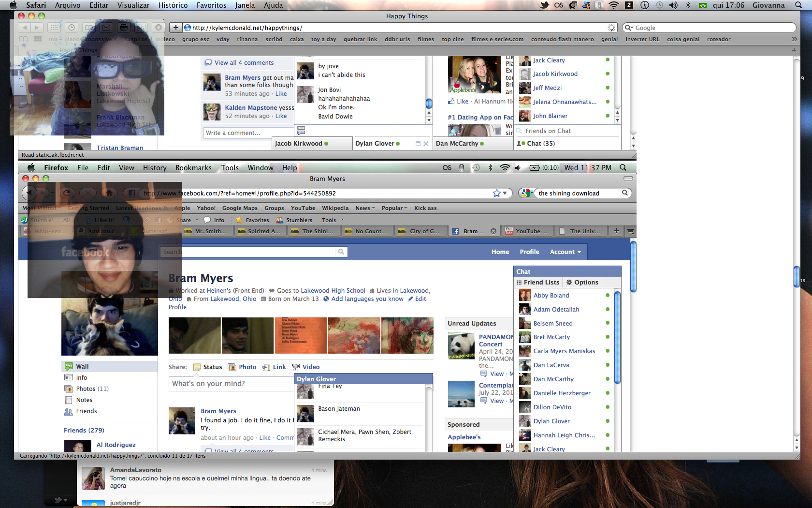Click the Firefox reload button icon

67,193
